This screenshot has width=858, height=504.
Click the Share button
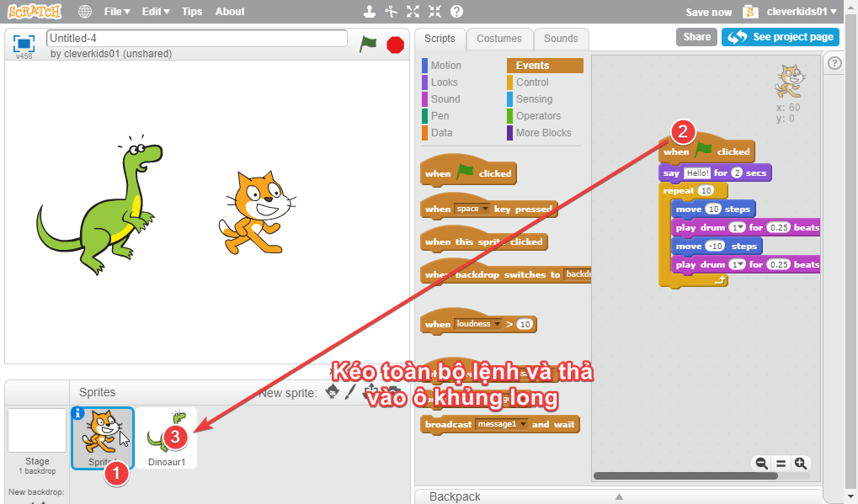point(696,37)
